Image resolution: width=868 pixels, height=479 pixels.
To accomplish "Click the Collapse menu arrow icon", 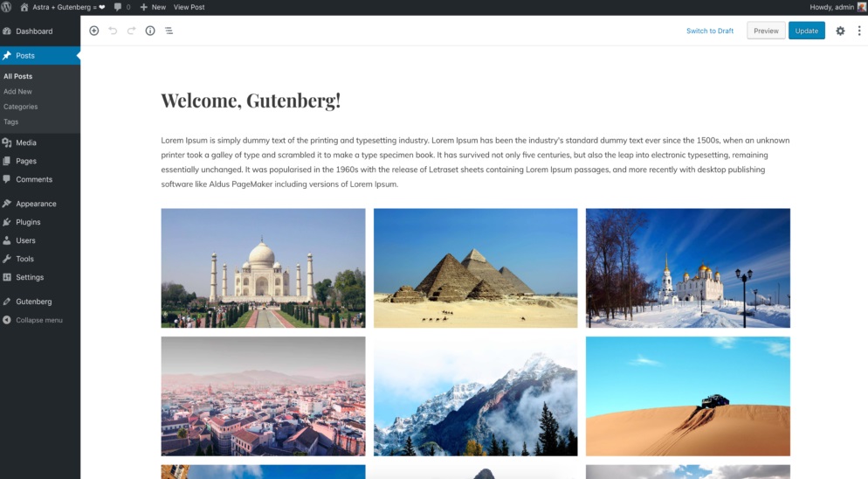I will click(7, 320).
